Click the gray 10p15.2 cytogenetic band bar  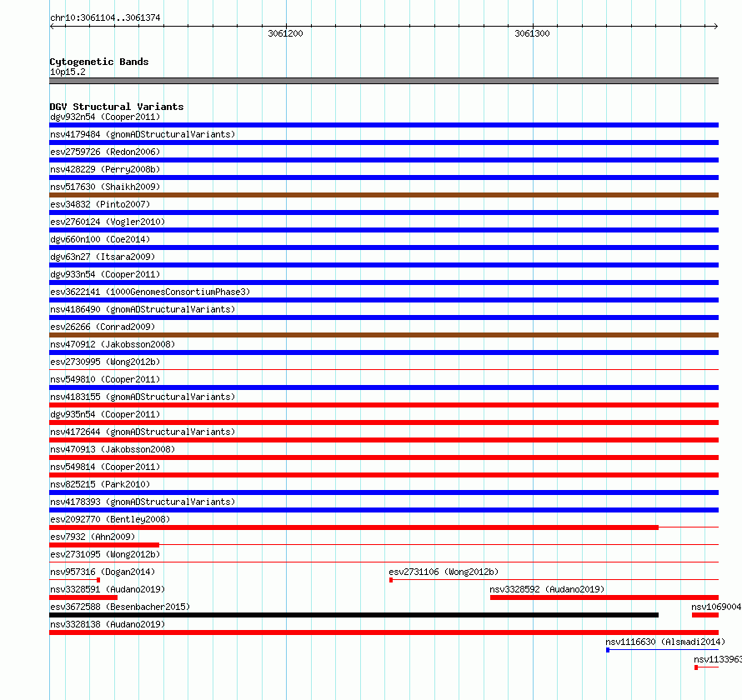tap(384, 81)
